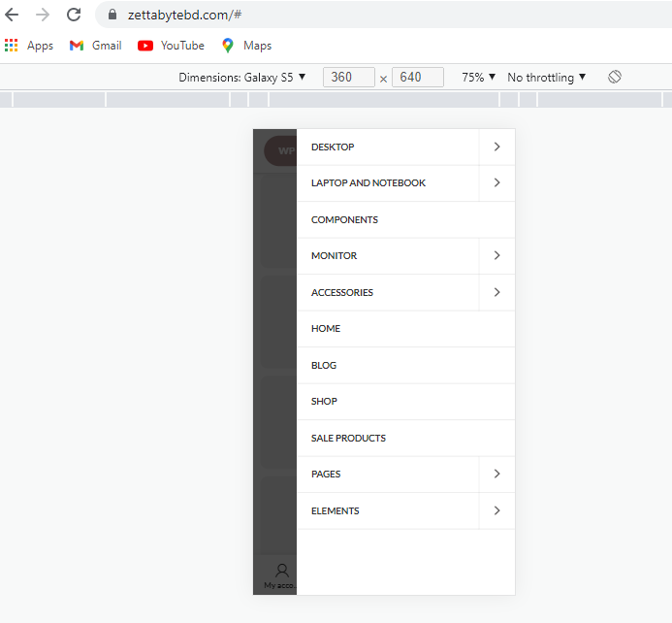Click the My account person icon
This screenshot has height=623, width=672.
282,571
